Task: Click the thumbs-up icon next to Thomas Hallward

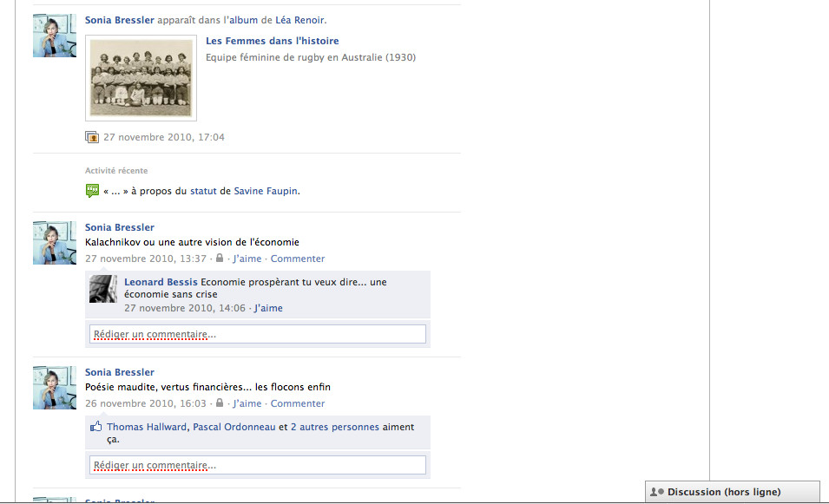Action: coord(95,426)
